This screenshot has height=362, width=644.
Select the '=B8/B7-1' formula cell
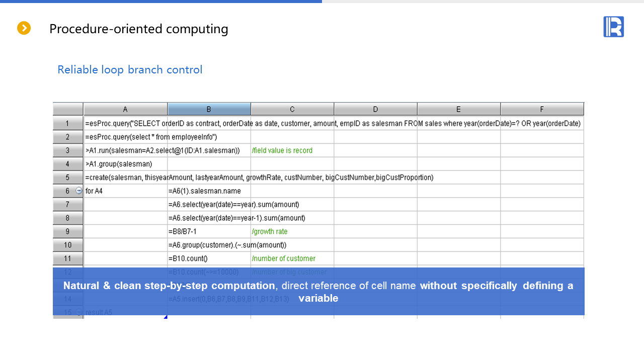(x=209, y=232)
